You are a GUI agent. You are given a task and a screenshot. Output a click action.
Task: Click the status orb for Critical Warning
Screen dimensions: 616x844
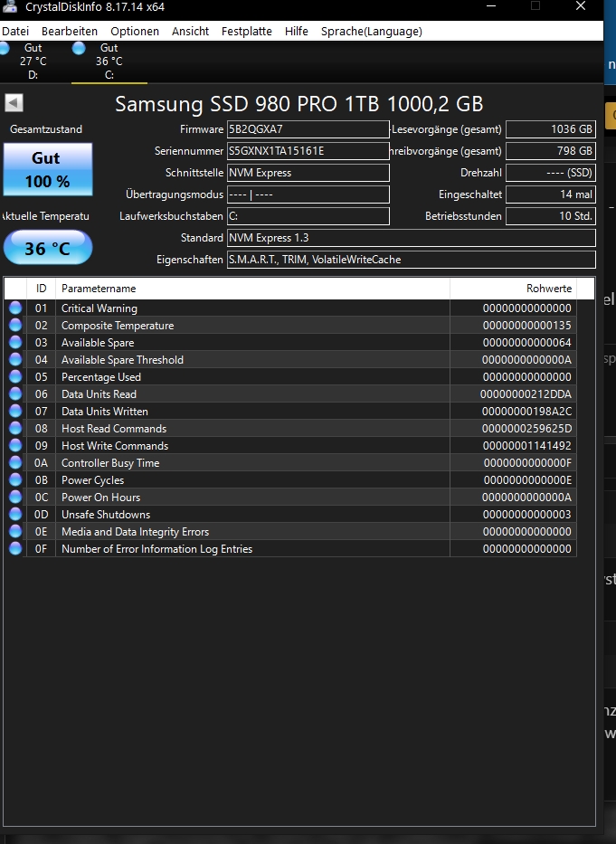pyautogui.click(x=15, y=308)
